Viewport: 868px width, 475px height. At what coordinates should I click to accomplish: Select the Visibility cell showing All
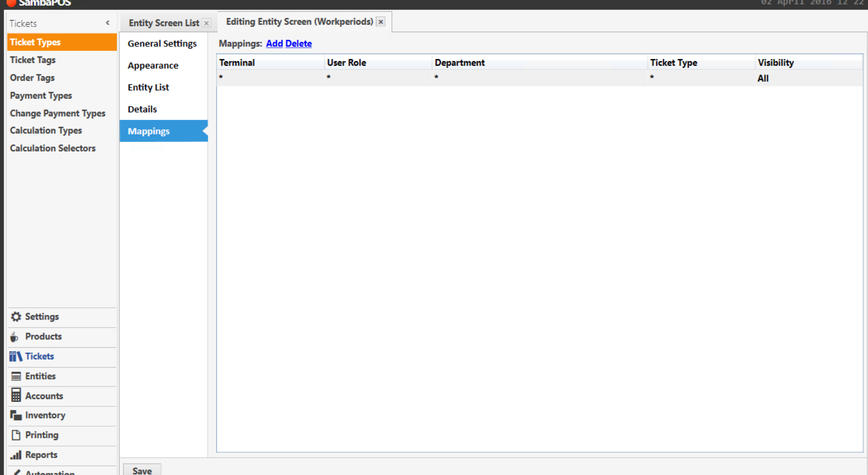763,78
